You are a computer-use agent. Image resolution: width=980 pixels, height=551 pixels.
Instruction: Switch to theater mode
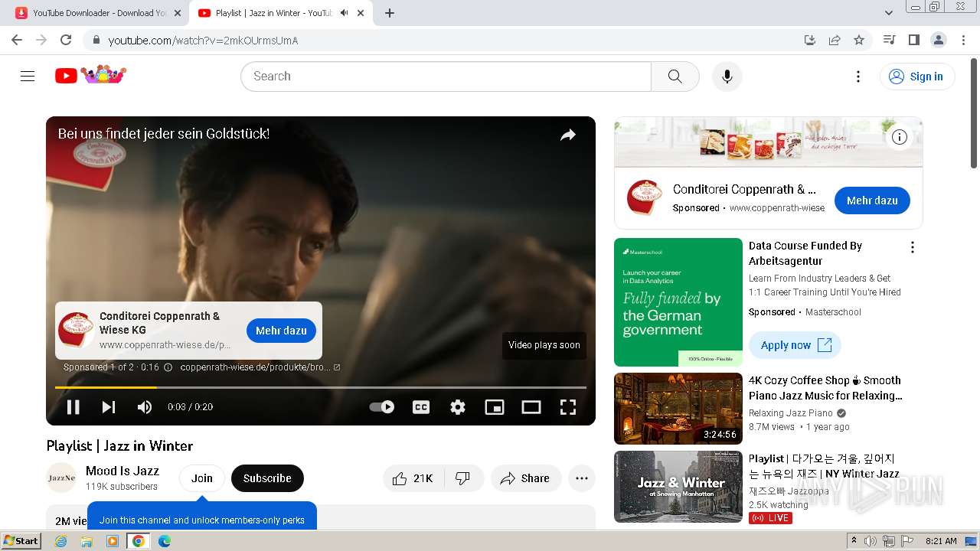coord(531,406)
